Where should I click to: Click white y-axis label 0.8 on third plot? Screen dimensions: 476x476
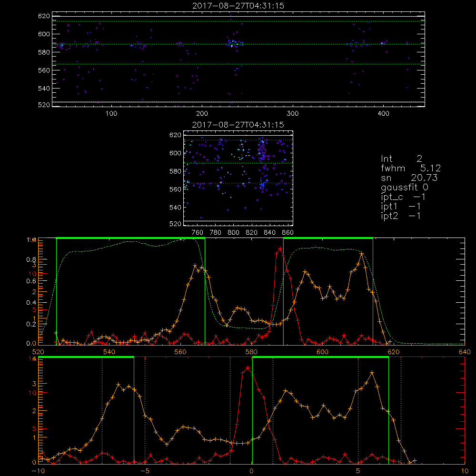pyautogui.click(x=31, y=259)
